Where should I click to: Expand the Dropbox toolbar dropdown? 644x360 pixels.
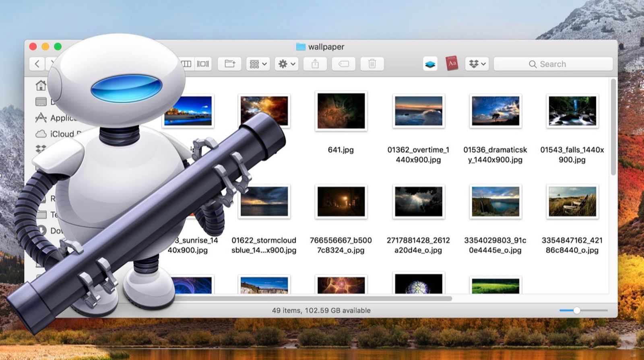(x=477, y=64)
